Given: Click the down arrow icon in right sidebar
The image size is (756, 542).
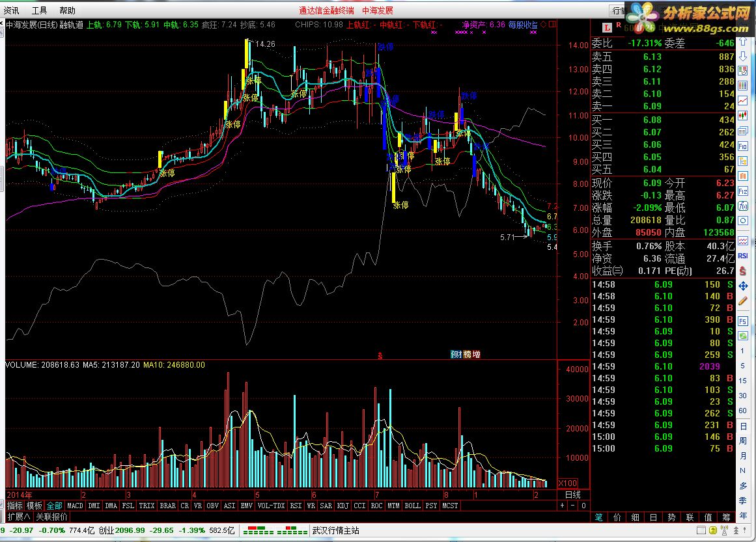Looking at the screenshot, I should 743,57.
